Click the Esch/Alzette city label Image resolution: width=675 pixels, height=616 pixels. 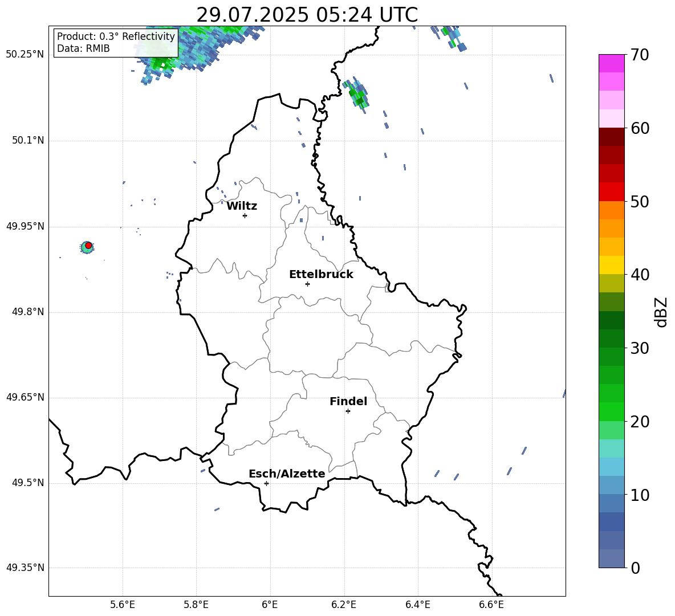coord(287,474)
